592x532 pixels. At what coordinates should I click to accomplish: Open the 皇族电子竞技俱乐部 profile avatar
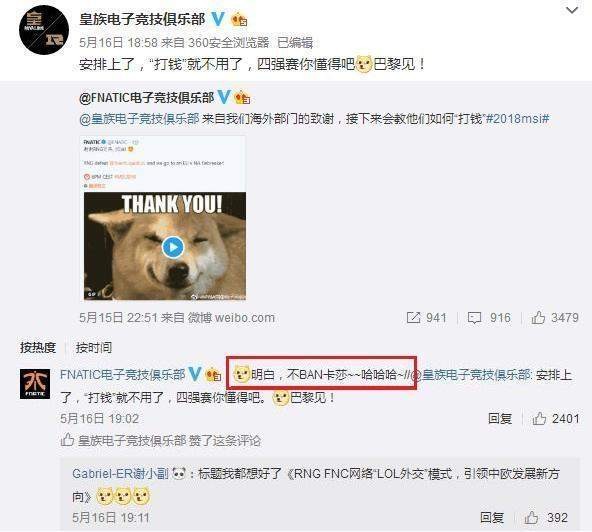[44, 30]
